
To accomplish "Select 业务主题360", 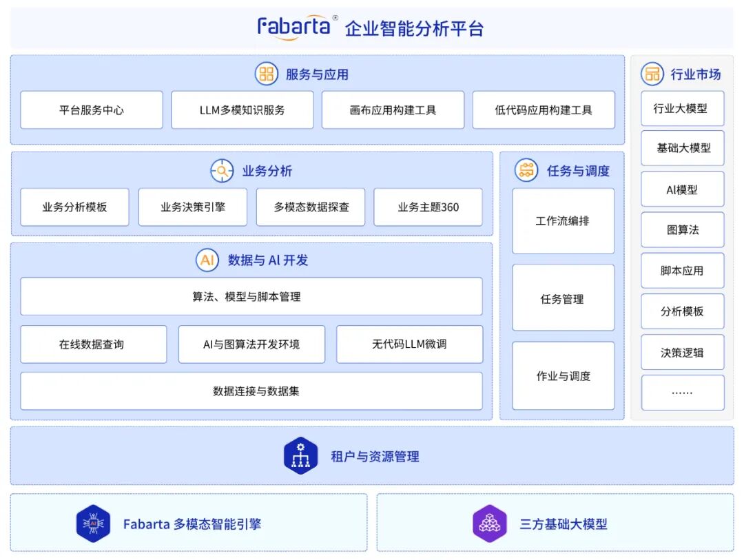I will (428, 207).
